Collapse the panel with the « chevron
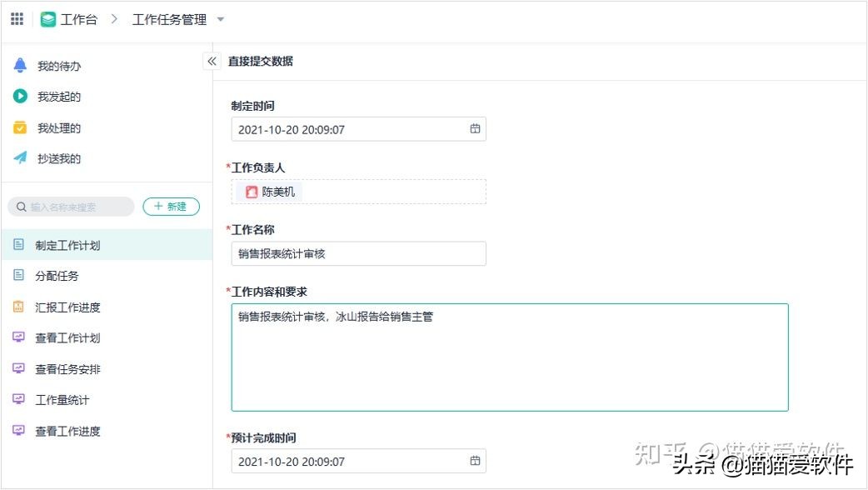868x490 pixels. point(212,61)
